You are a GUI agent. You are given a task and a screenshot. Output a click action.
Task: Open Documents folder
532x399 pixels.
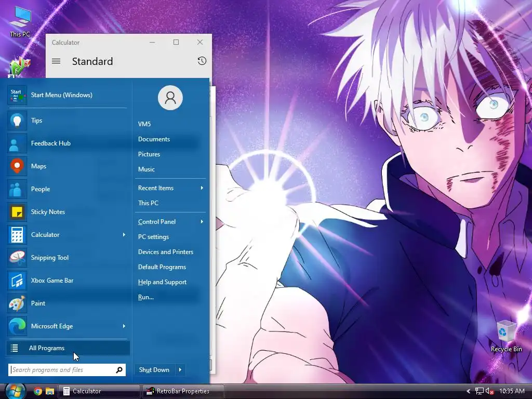coord(154,139)
